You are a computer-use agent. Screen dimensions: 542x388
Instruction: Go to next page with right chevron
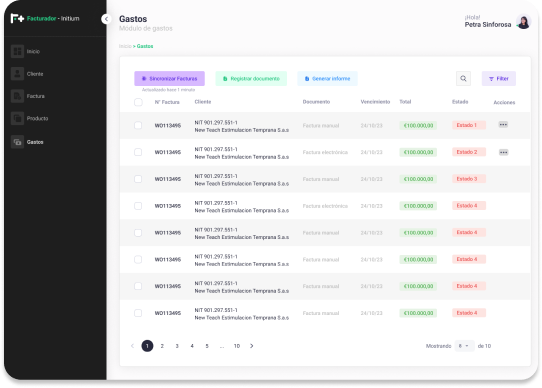(252, 346)
